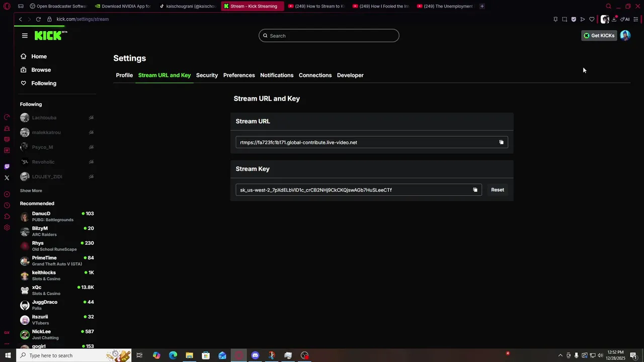Screen dimensions: 644x362
Task: Open recommended channel NickLee
Action: [57, 334]
